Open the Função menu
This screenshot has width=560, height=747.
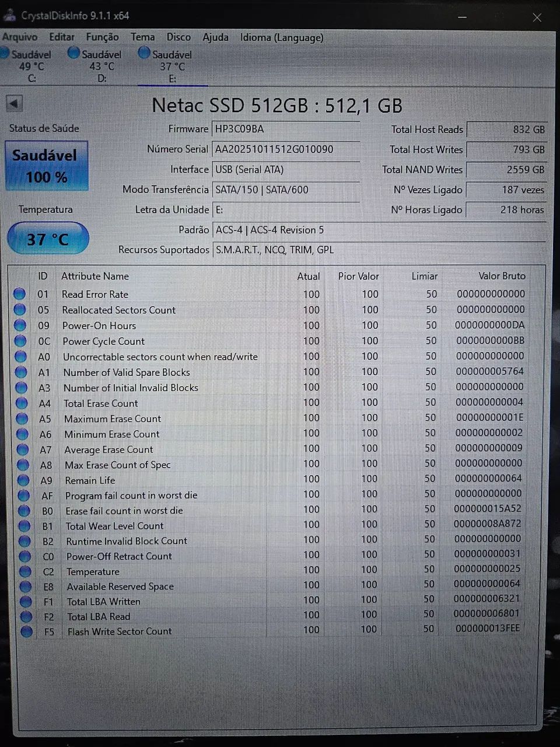tap(102, 37)
